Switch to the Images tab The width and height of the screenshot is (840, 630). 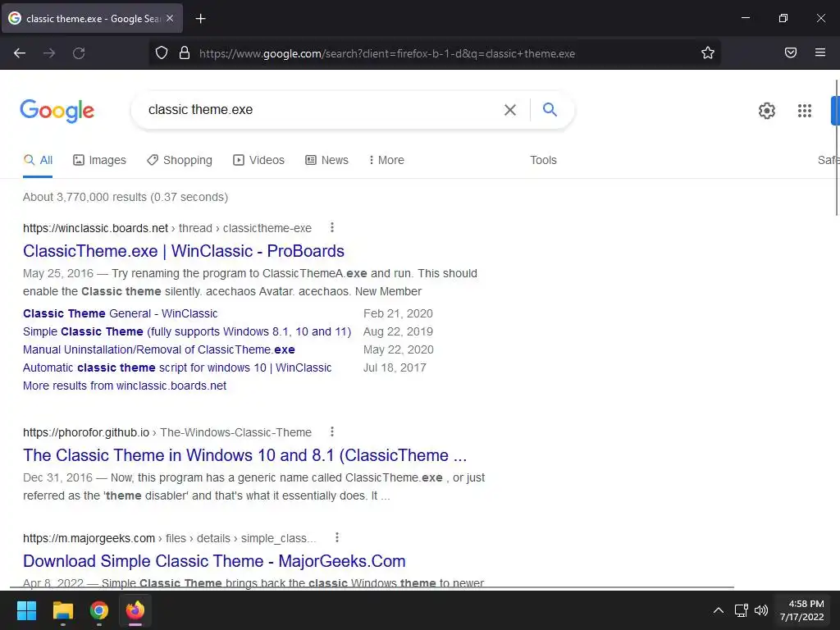99,160
